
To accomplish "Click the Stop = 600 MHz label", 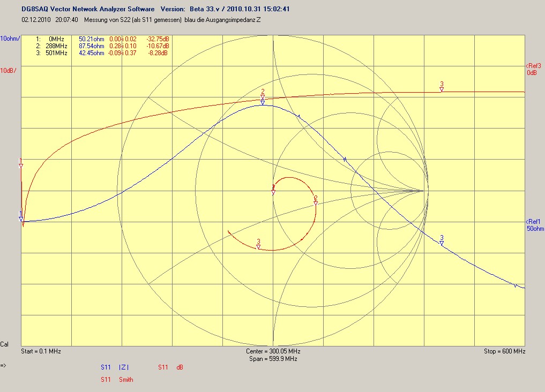I will 505,351.
